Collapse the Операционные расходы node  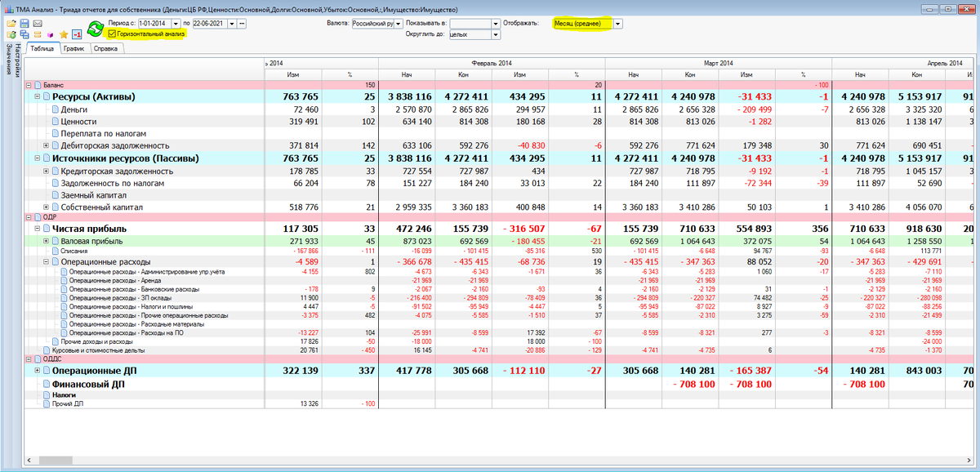click(46, 261)
